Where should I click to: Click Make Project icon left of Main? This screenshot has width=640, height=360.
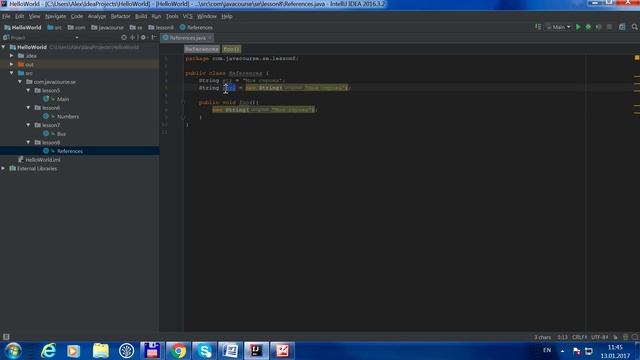click(538, 27)
